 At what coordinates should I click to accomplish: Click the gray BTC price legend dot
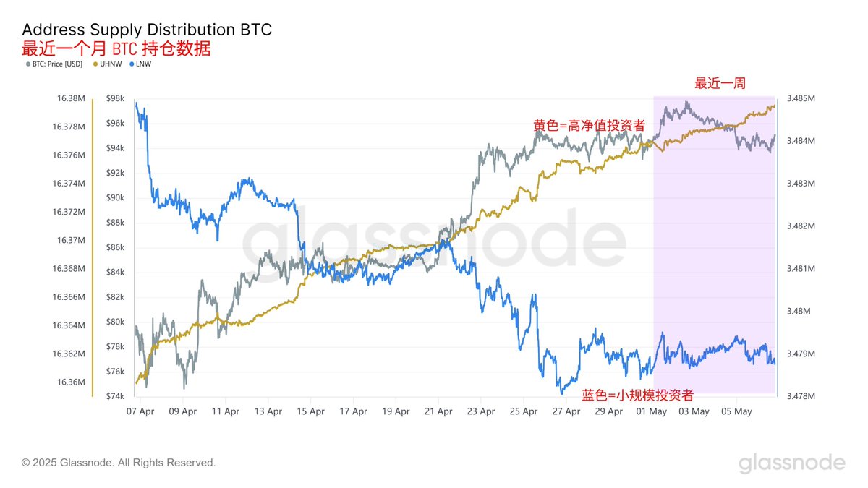click(x=28, y=64)
